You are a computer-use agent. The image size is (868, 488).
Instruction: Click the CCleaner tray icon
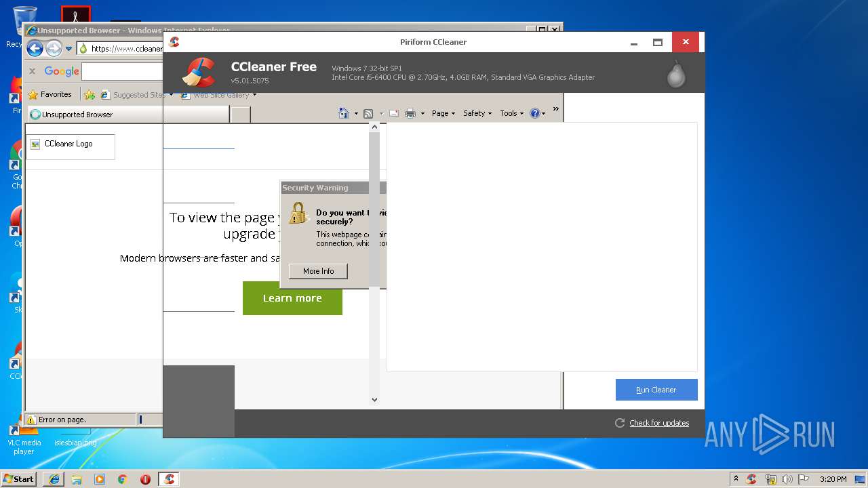751,479
